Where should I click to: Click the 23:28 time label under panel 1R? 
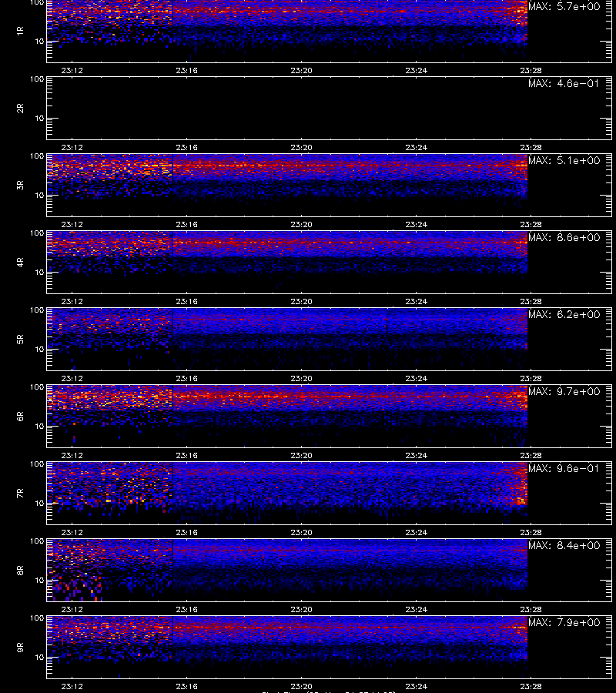coord(531,70)
